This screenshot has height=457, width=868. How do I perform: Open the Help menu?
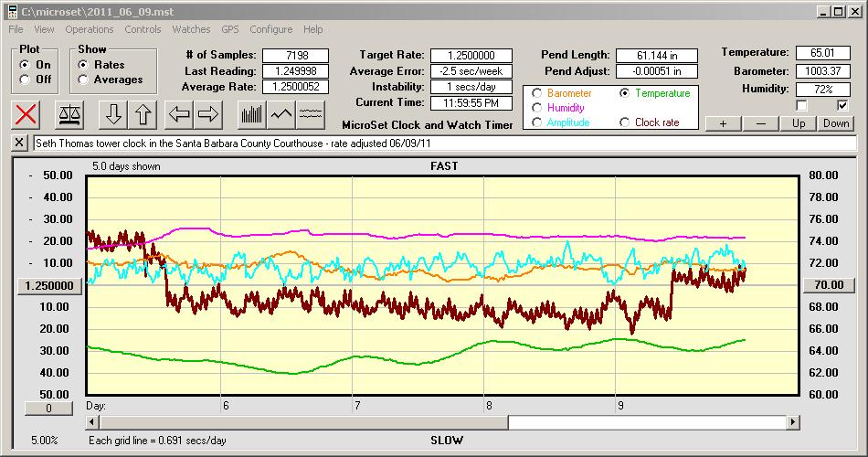coord(312,29)
